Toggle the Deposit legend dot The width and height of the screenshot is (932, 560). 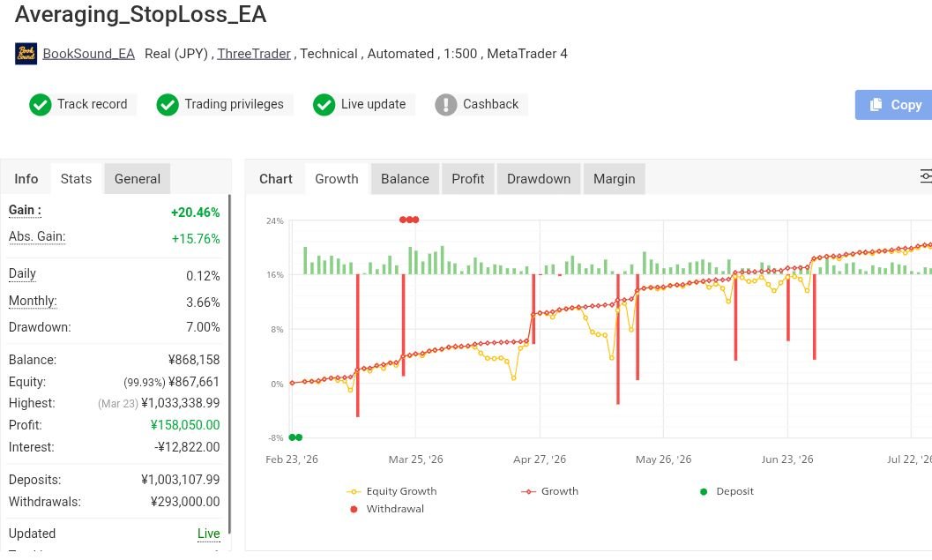point(704,491)
